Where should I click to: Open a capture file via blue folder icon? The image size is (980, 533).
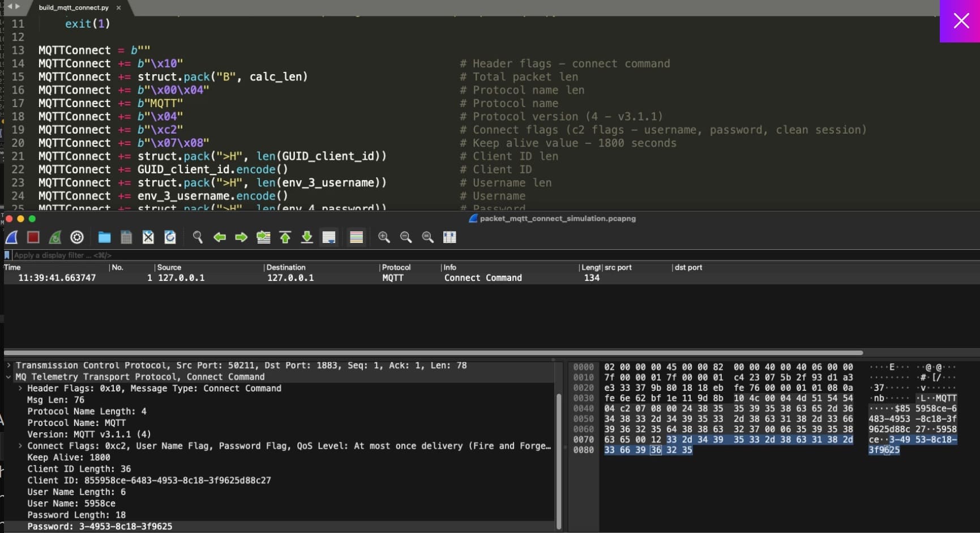coord(104,237)
